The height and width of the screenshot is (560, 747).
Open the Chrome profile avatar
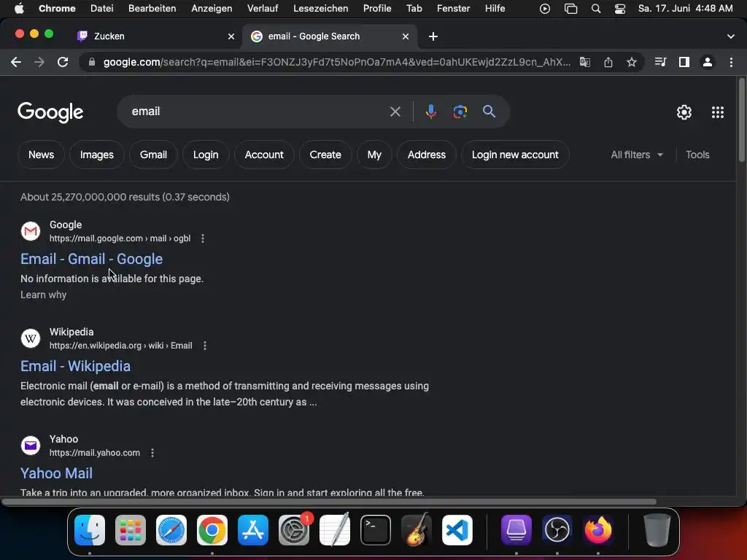tap(708, 62)
